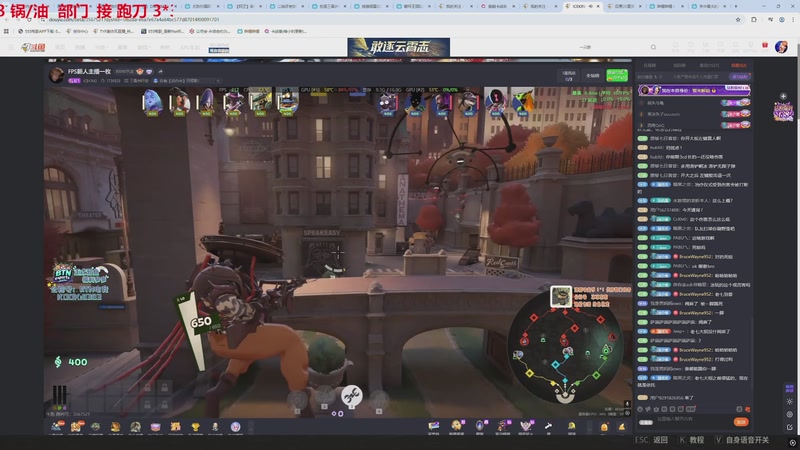This screenshot has height=450, width=800.
Task: Click ESC 返回 at the bottom bar
Action: click(652, 440)
